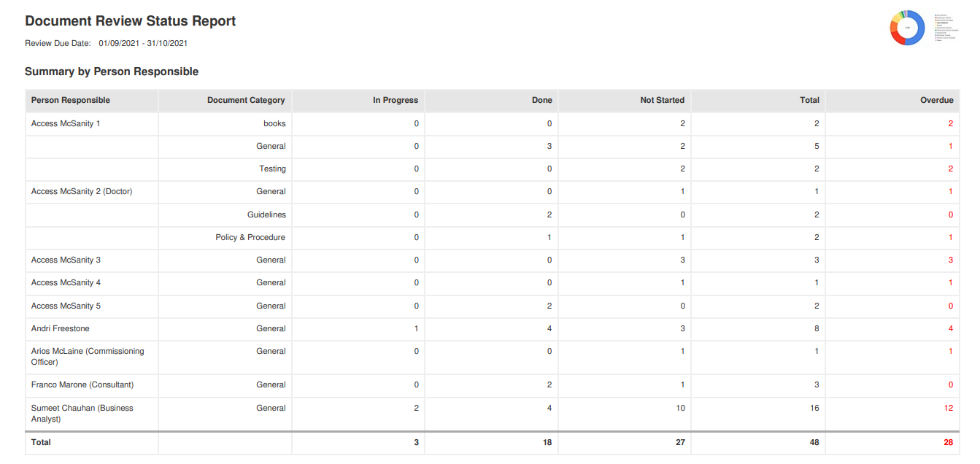Select the Andri Freestone row name
The width and height of the screenshot is (980, 464).
click(x=61, y=328)
